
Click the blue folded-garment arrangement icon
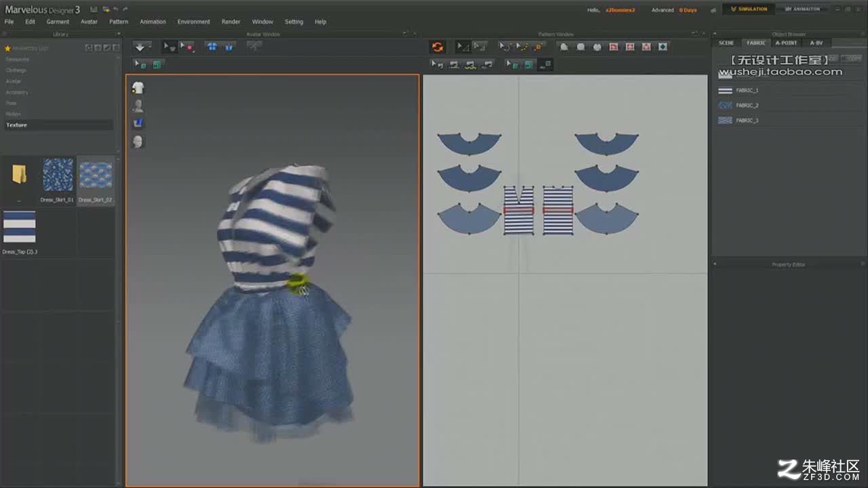point(229,47)
